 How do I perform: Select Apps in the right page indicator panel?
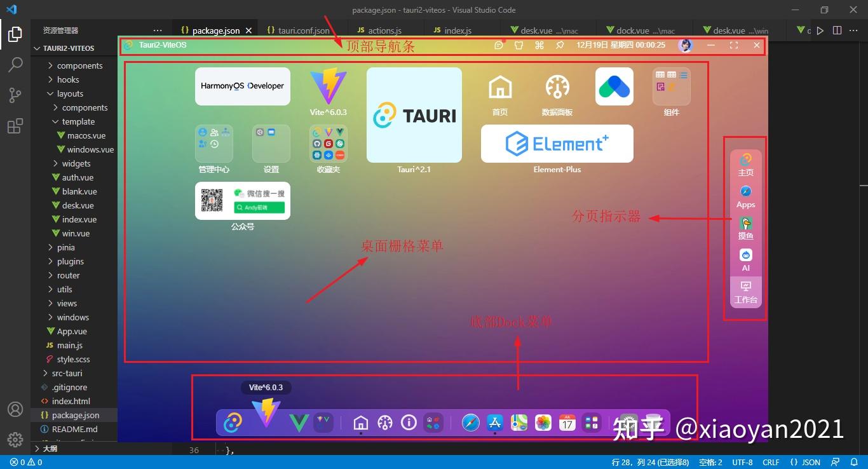pyautogui.click(x=745, y=196)
